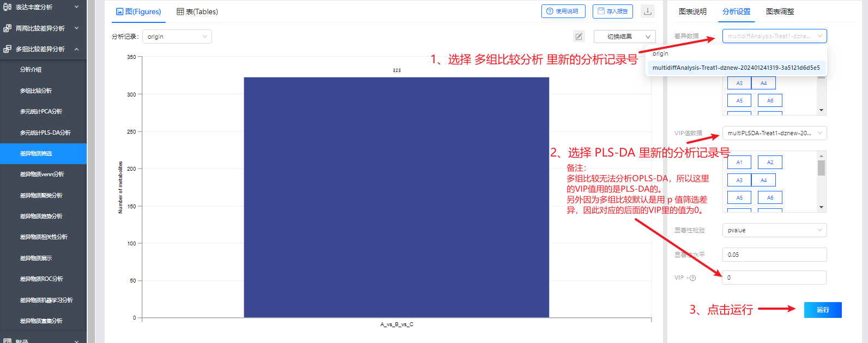Switch to the 图(Figures) tab
Viewport: 868px width, 343px height.
(x=138, y=11)
